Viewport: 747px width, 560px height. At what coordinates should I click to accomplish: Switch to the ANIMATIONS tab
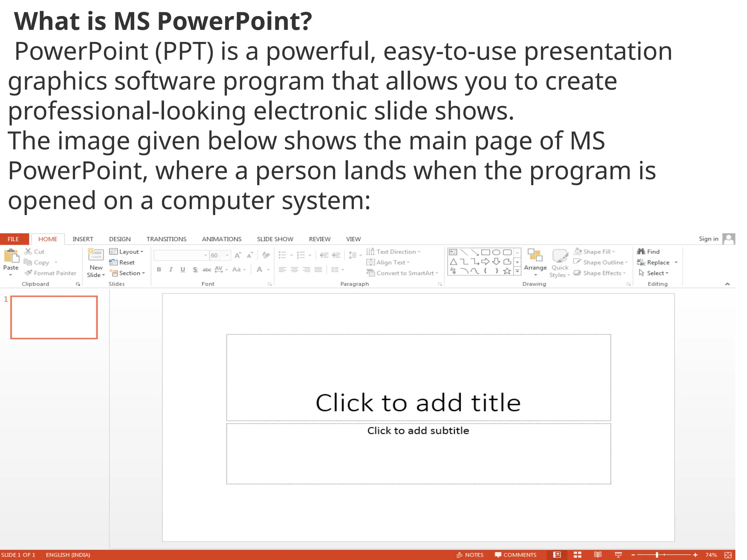click(x=221, y=239)
